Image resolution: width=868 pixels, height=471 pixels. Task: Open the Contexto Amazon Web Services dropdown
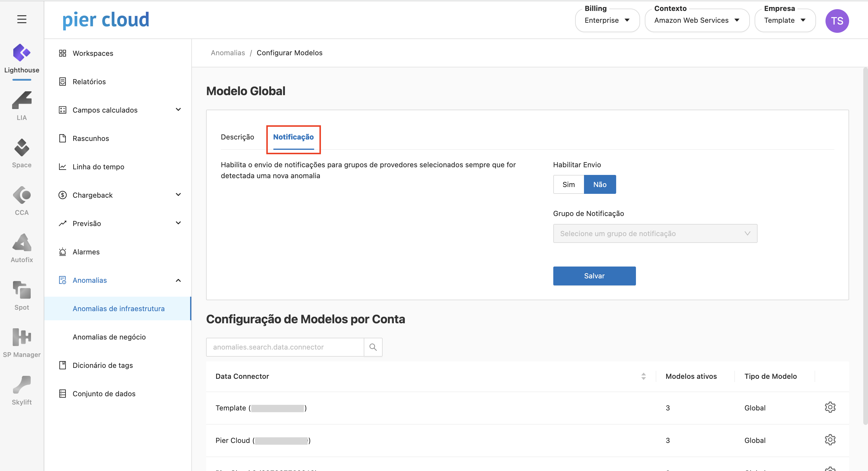pyautogui.click(x=696, y=21)
